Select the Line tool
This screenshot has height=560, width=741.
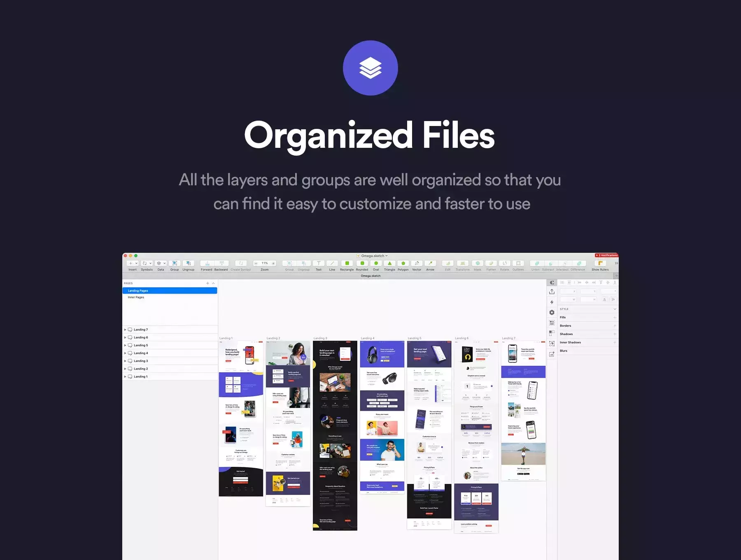coord(332,263)
